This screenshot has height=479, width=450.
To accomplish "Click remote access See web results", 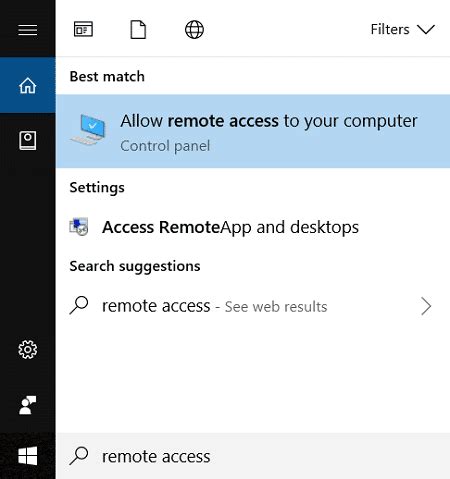I will (253, 306).
